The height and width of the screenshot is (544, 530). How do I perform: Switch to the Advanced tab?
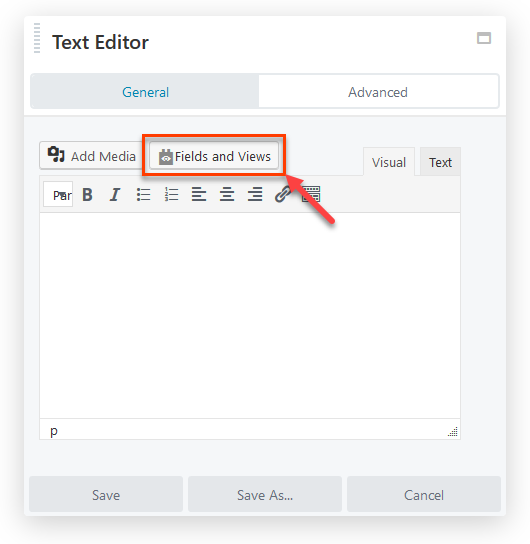(378, 92)
